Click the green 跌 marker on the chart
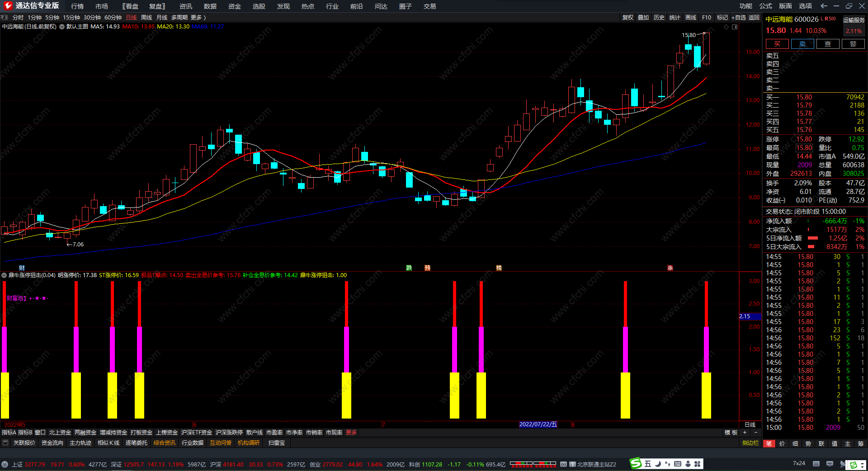This screenshot has height=471, width=868. point(409,268)
